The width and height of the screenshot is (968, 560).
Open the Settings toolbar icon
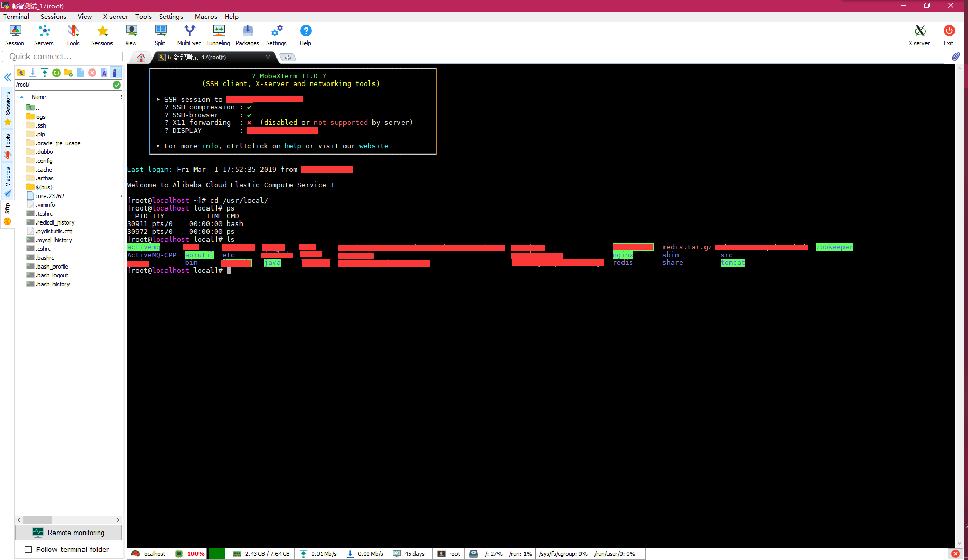276,36
